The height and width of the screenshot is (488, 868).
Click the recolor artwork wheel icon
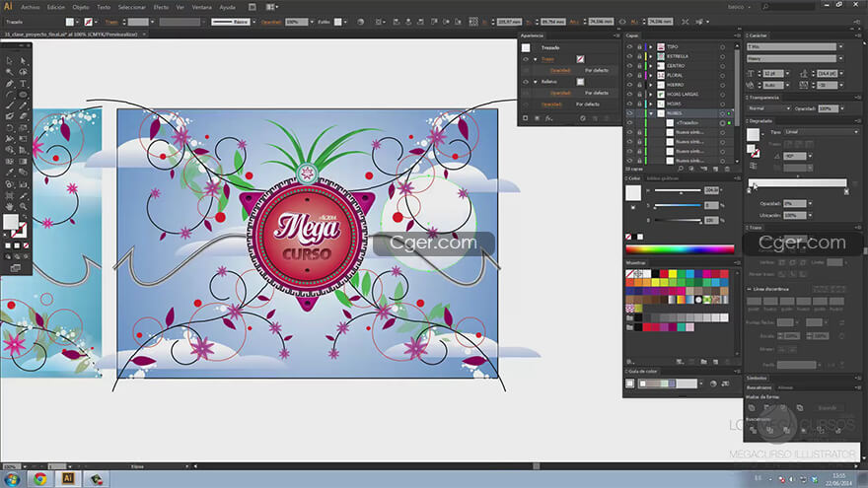pyautogui.click(x=360, y=22)
